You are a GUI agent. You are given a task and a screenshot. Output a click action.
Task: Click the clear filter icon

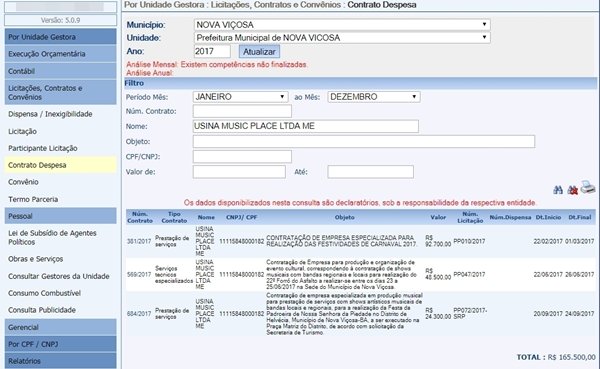[x=572, y=190]
